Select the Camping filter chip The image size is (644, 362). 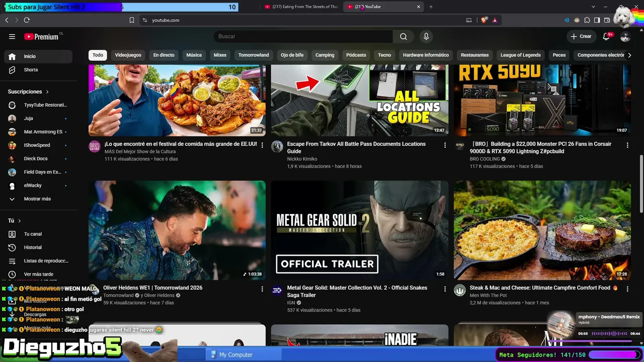(325, 55)
